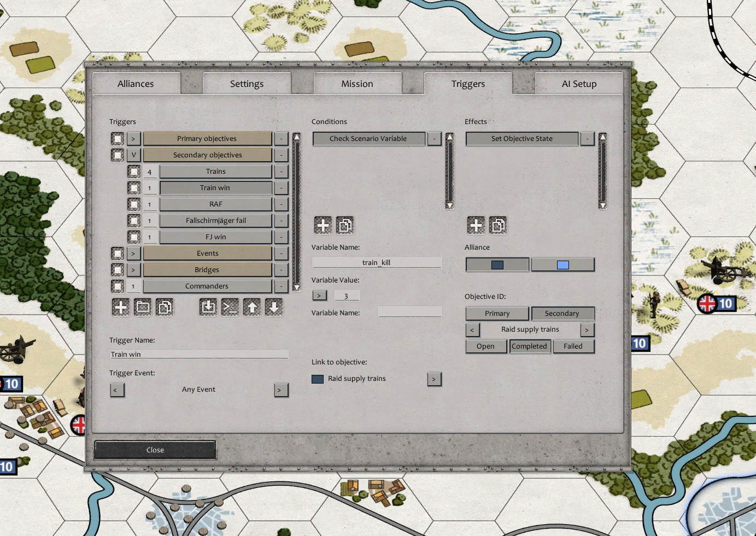Expand the Primary objectives folder
The height and width of the screenshot is (536, 756).
pyautogui.click(x=133, y=139)
